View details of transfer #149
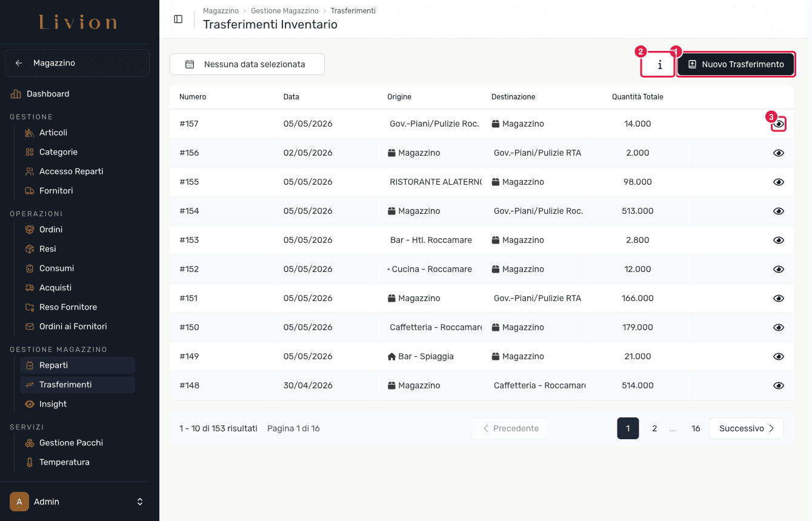This screenshot has height=521, width=812. point(779,356)
